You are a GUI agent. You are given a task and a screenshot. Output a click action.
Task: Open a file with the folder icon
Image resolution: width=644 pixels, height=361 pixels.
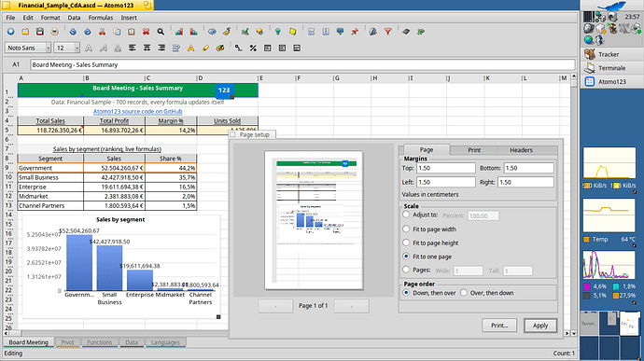(x=25, y=32)
